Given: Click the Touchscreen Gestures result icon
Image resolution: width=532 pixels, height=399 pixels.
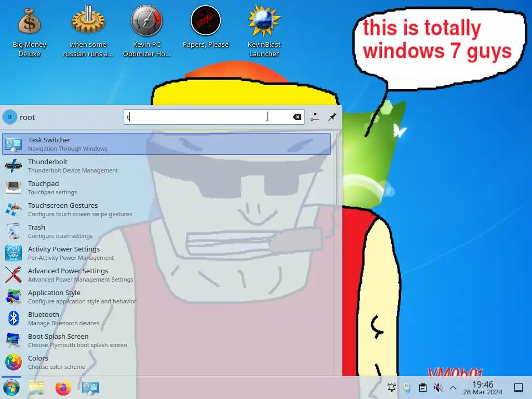Looking at the screenshot, I should click(x=14, y=209).
